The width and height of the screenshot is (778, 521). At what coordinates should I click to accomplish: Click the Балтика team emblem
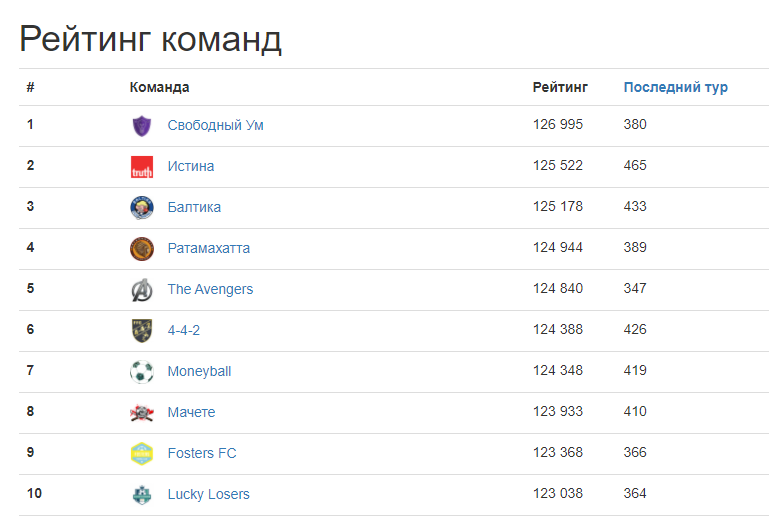point(142,207)
